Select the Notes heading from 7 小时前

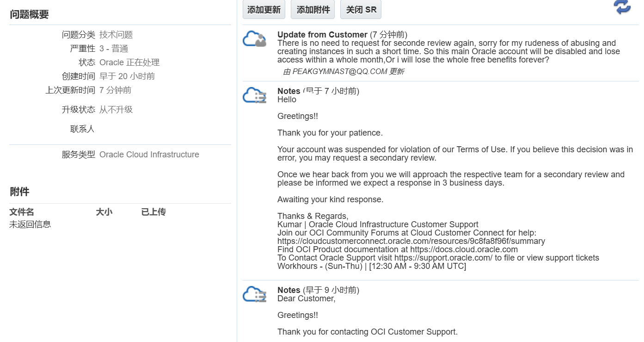coord(289,91)
